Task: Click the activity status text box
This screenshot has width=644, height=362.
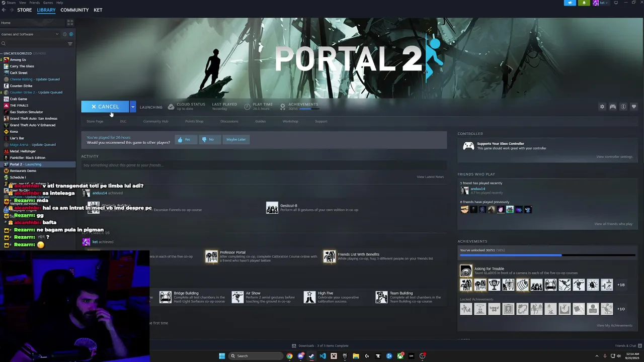Action: [264, 165]
